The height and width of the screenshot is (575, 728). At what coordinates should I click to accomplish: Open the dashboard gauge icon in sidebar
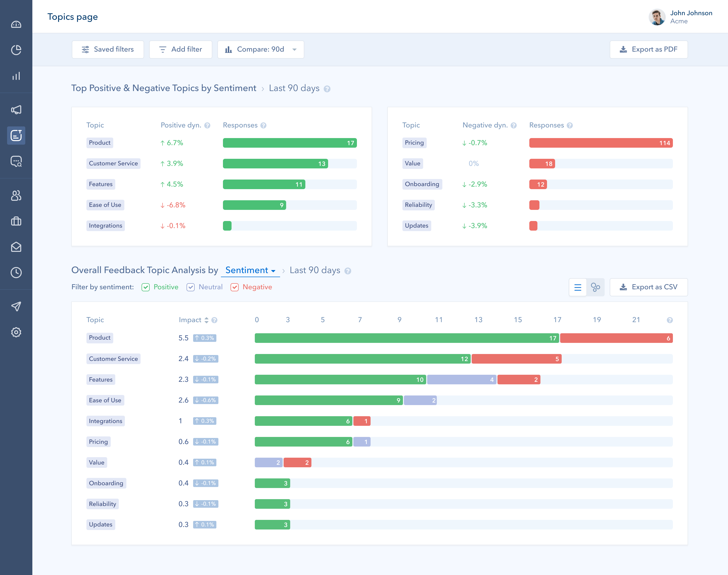tap(16, 24)
